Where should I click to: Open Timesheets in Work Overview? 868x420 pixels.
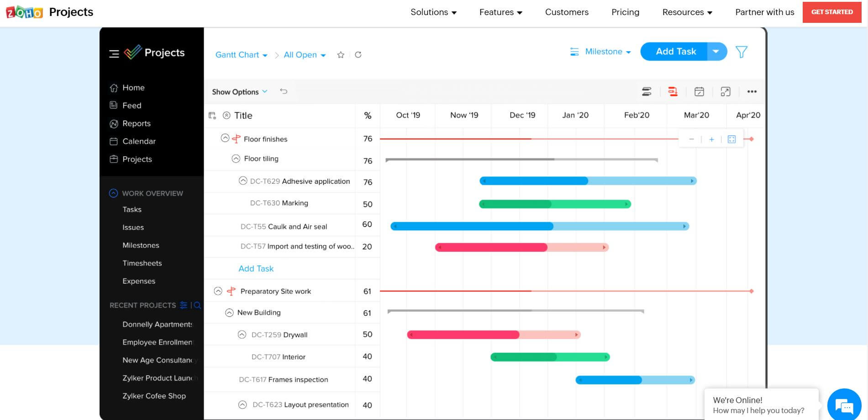142,263
